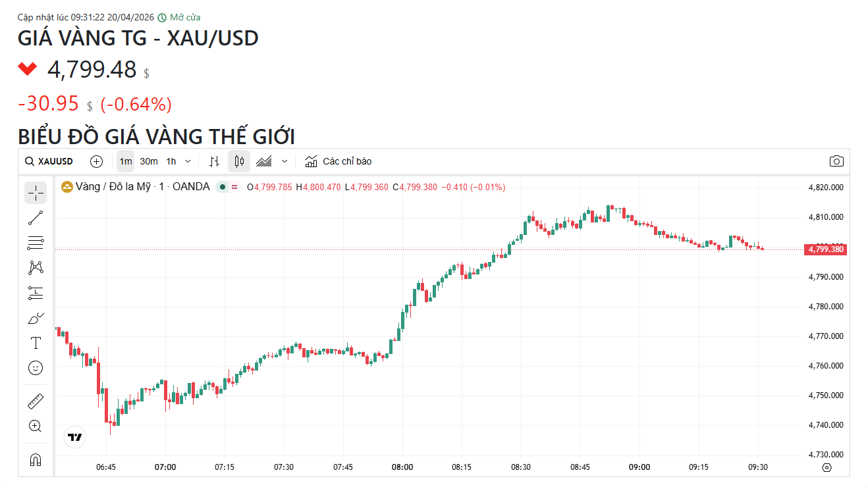
Task: Take a chart snapshot with camera icon
Action: (836, 161)
